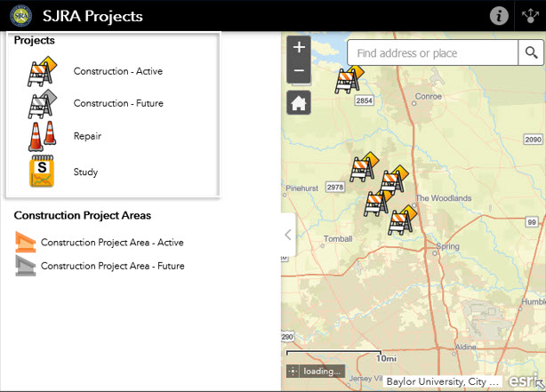The image size is (546, 392).
Task: Click the route 2090 shield on map
Action: [534, 140]
